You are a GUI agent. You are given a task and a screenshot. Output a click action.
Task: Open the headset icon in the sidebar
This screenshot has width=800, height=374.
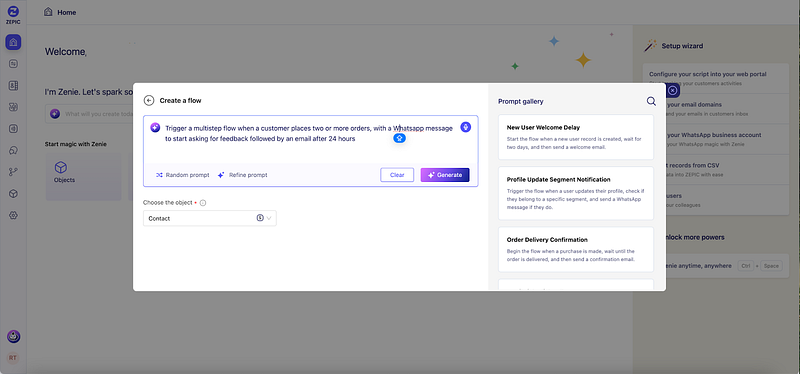[x=13, y=151]
